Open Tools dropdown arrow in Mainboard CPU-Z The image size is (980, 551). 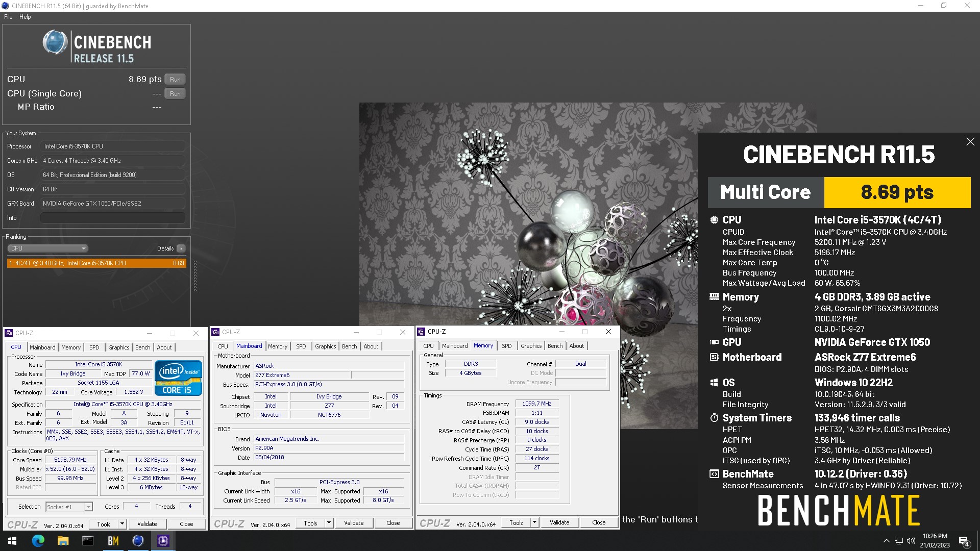click(x=329, y=523)
